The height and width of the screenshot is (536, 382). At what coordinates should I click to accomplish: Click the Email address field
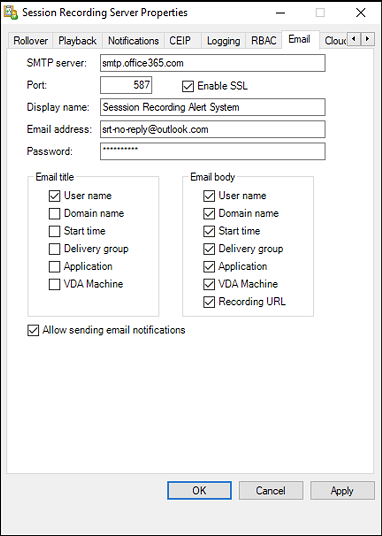pyautogui.click(x=212, y=129)
